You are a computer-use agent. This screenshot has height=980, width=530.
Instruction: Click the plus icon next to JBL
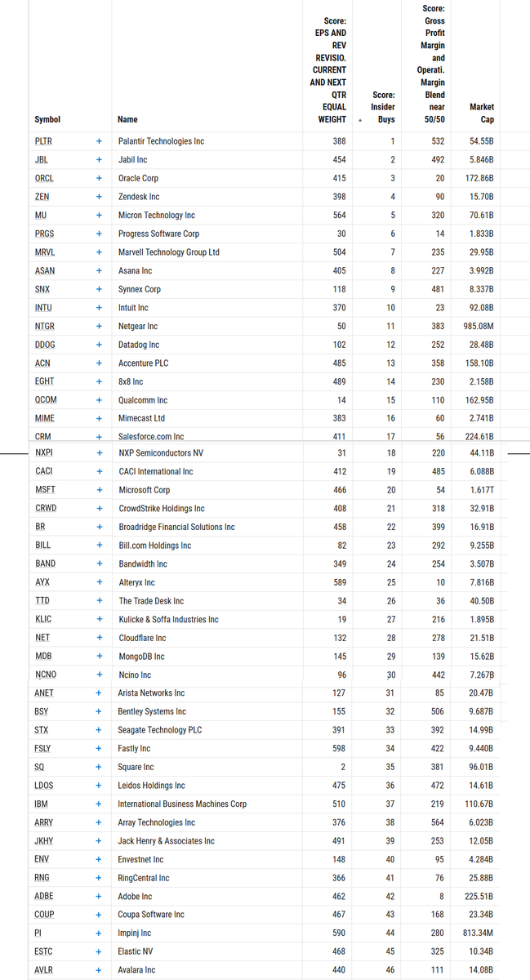[99, 160]
